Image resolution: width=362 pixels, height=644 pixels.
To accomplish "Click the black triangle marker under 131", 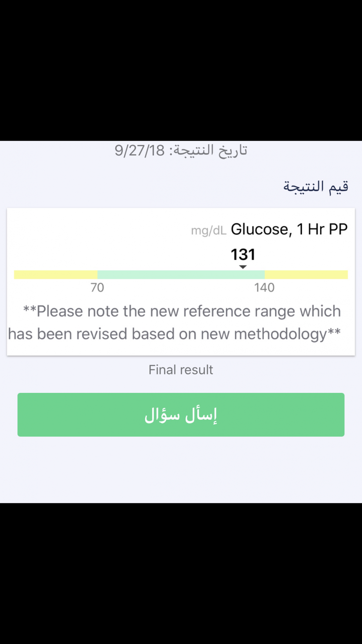I will click(243, 267).
